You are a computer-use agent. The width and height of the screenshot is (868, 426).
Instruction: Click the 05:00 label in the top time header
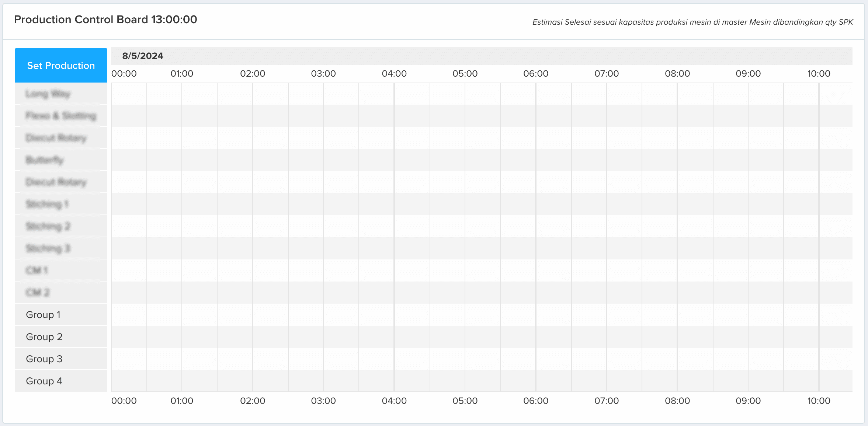tap(465, 74)
